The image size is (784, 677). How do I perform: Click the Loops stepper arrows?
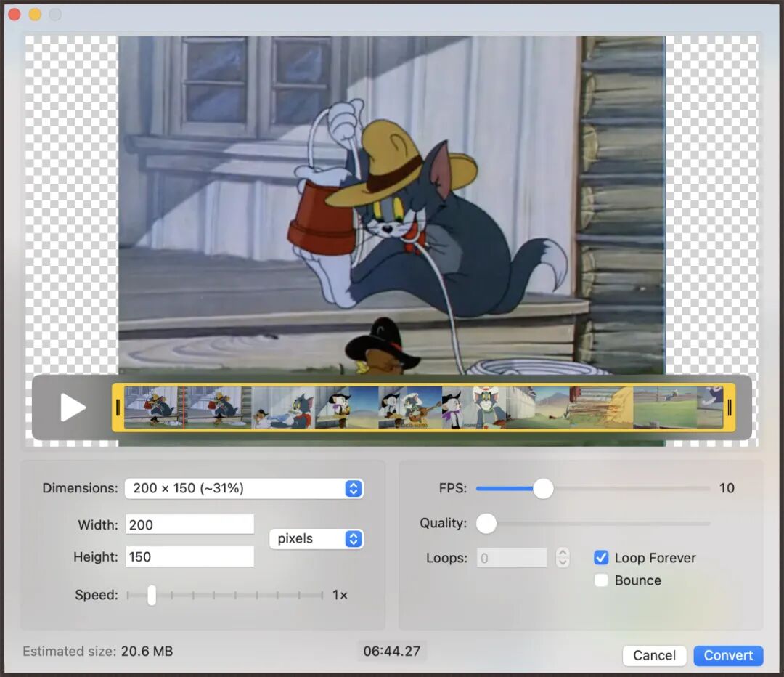point(563,557)
